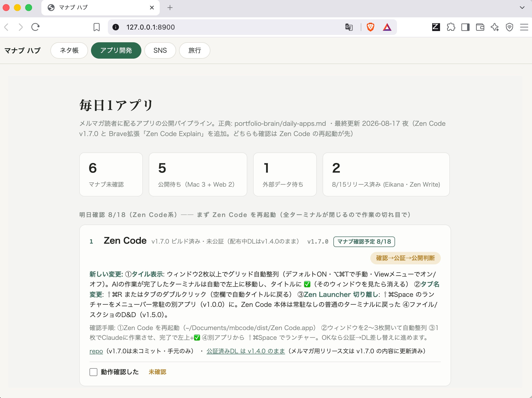The height and width of the screenshot is (398, 532).
Task: Select the マナブ ハブ browser tab
Action: point(101,8)
